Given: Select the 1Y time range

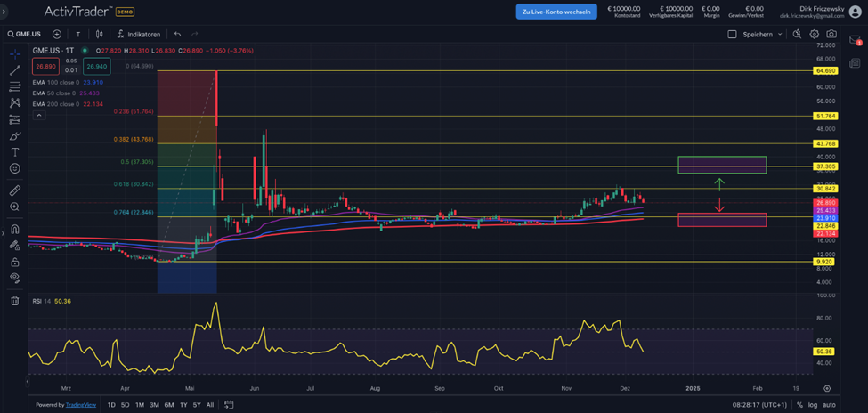Looking at the screenshot, I should click(x=183, y=405).
